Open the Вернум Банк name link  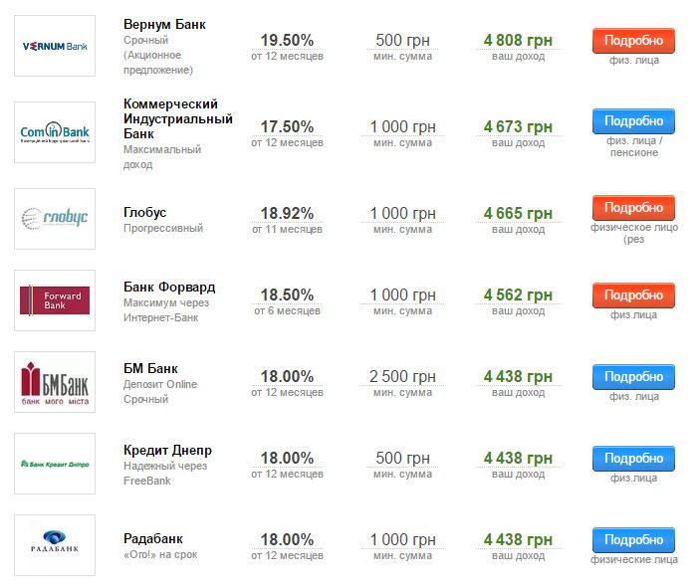coord(164,24)
